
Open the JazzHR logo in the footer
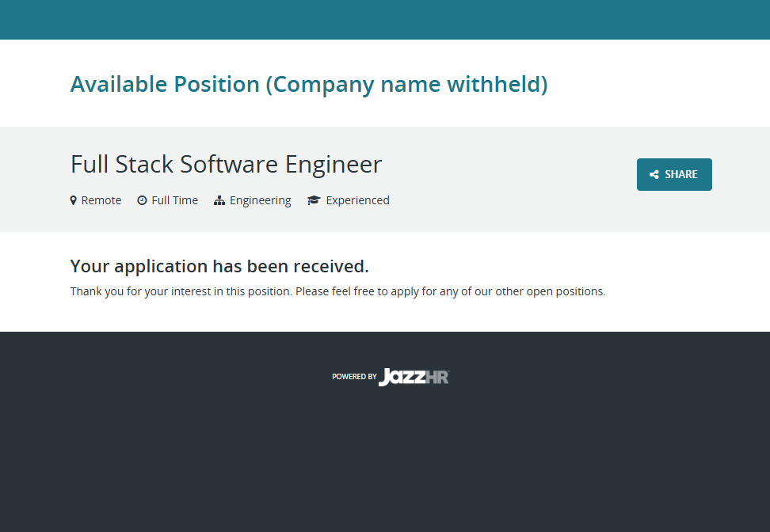(414, 377)
